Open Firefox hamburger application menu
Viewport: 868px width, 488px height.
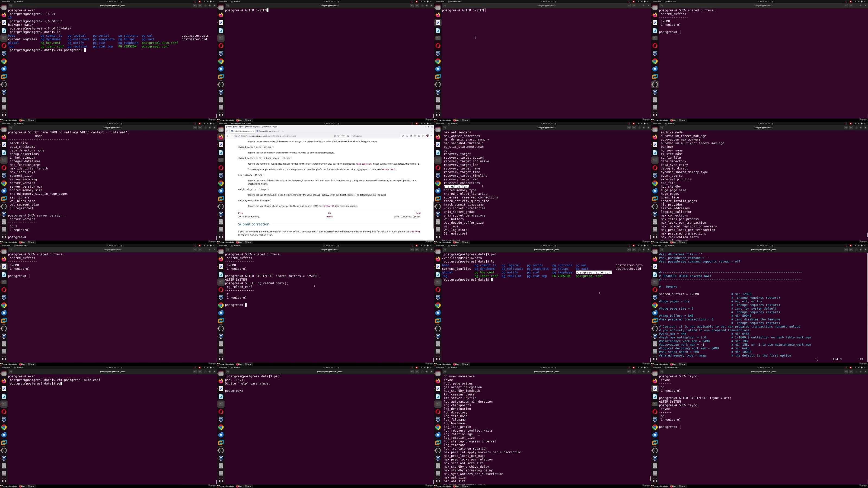431,136
